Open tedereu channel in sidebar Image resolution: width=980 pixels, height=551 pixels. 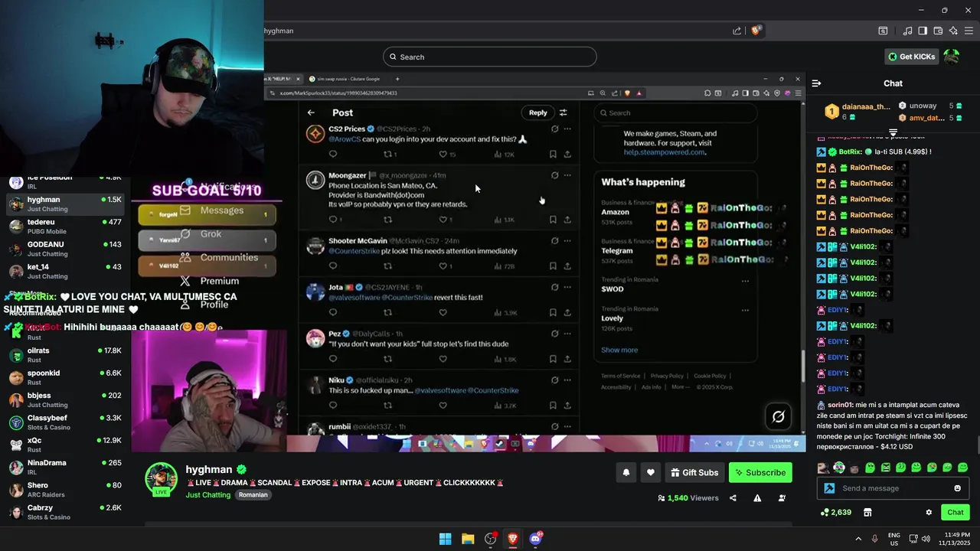coord(65,227)
